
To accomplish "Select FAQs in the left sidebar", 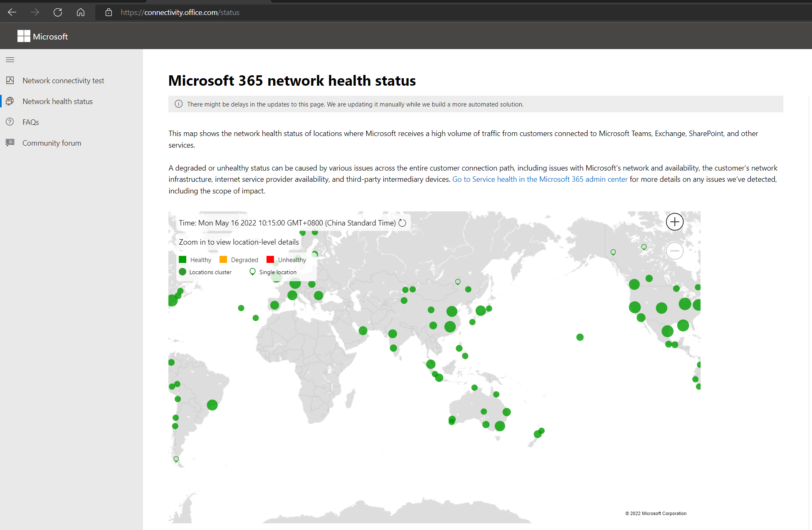I will tap(30, 121).
